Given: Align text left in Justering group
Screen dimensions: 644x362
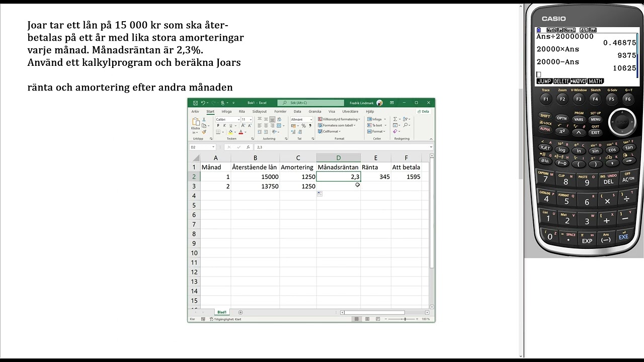Looking at the screenshot, I should click(x=260, y=125).
